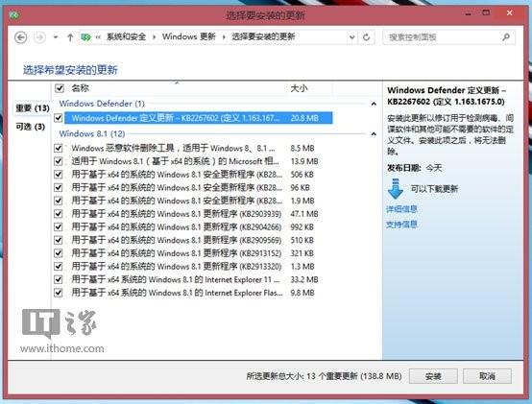Screen dimensions: 532x404
Task: Open the address bar history dropdown
Action: (352, 36)
